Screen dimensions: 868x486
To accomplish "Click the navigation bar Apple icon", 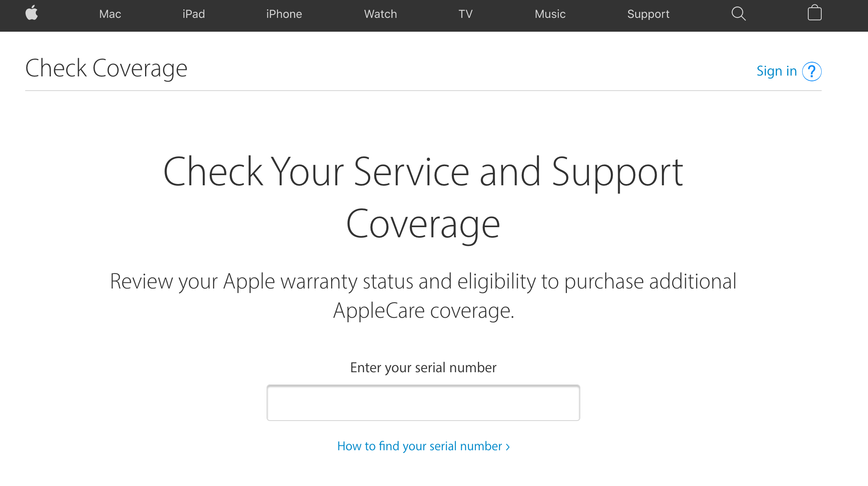I will (31, 13).
